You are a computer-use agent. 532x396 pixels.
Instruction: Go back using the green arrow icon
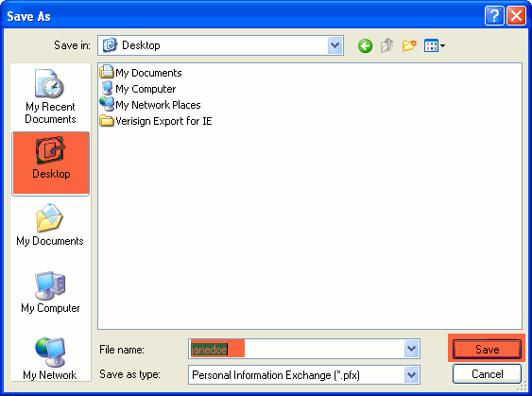[x=365, y=45]
